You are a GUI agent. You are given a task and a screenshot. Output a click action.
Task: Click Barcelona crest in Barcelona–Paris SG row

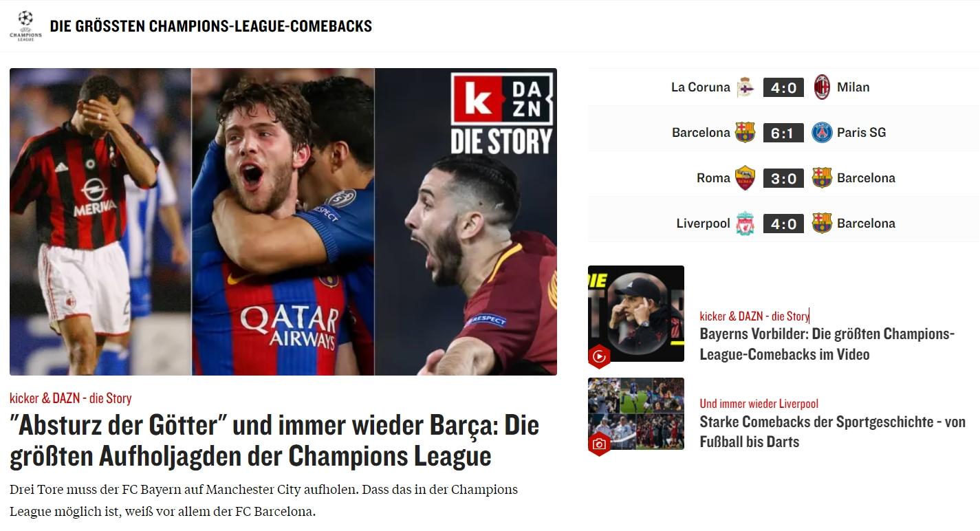click(745, 133)
